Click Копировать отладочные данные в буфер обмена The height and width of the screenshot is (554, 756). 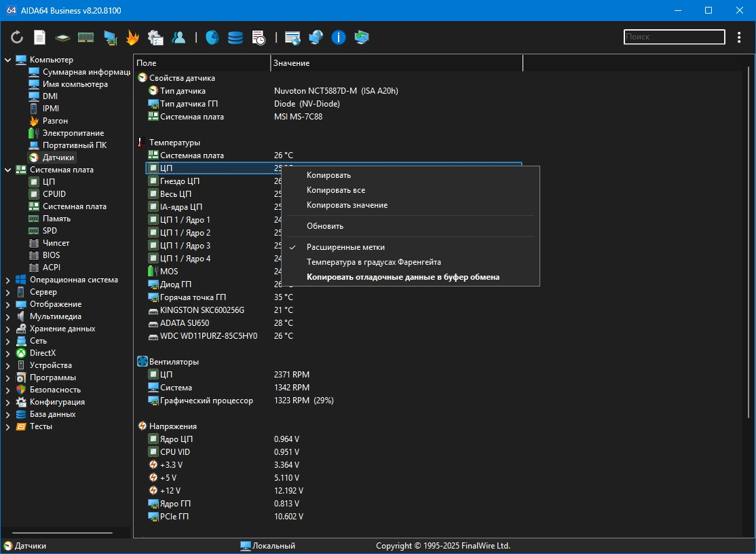tap(402, 277)
